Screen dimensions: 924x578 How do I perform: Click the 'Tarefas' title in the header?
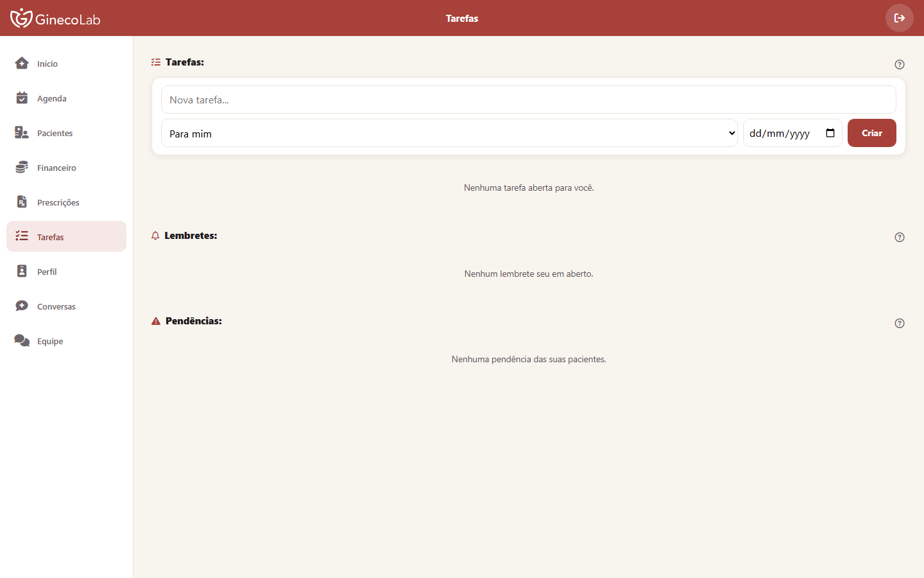(462, 18)
